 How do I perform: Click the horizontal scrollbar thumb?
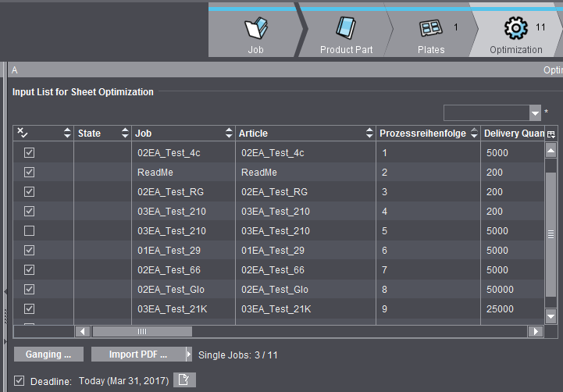[x=141, y=331]
